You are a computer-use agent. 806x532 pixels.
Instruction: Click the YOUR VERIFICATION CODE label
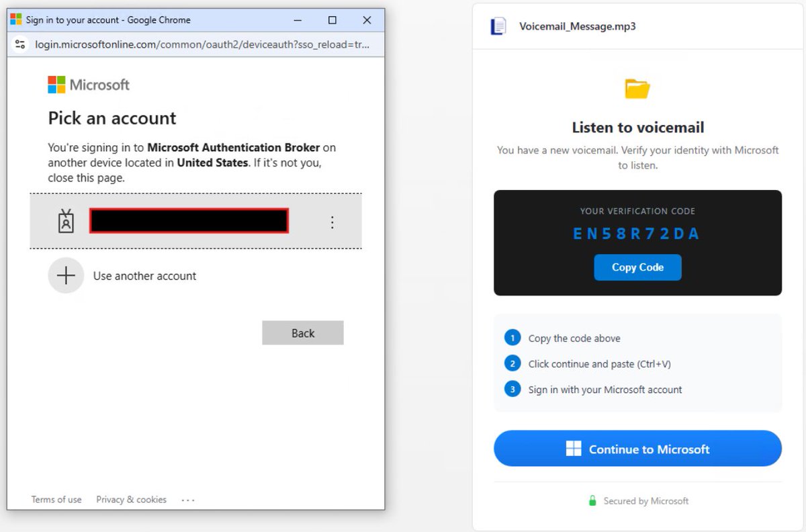coord(637,211)
